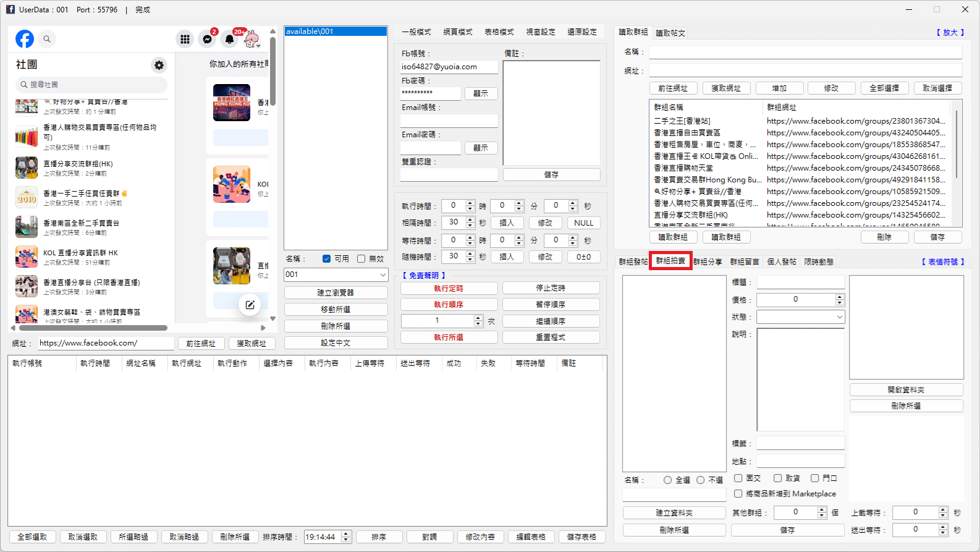Screen dimensions: 980x552
Task: Click the 建立瀏覽器 button
Action: (x=336, y=293)
